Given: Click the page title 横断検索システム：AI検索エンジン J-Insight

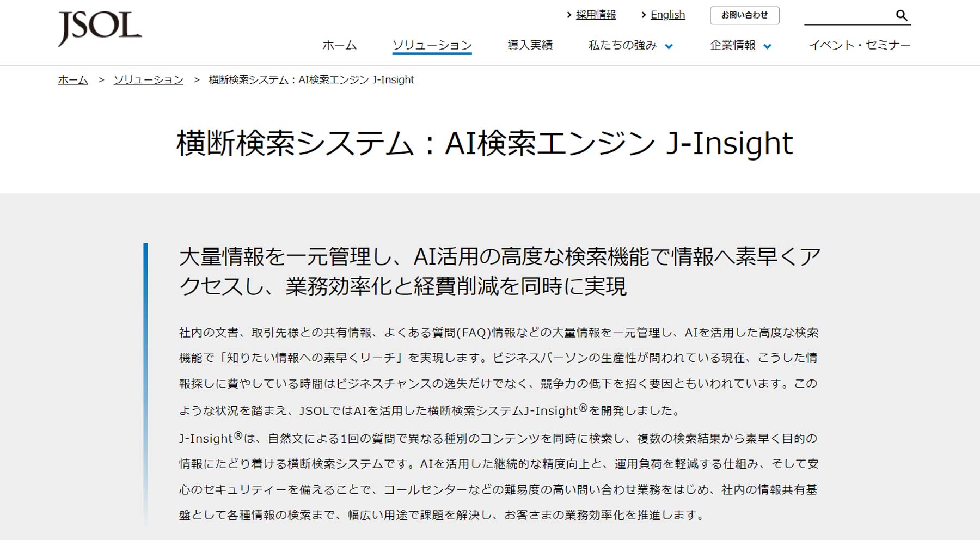Looking at the screenshot, I should click(485, 143).
